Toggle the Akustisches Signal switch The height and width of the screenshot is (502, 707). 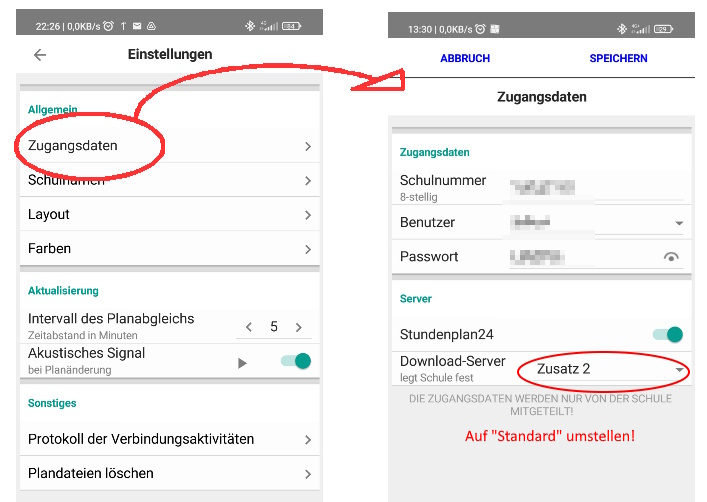pos(296,361)
